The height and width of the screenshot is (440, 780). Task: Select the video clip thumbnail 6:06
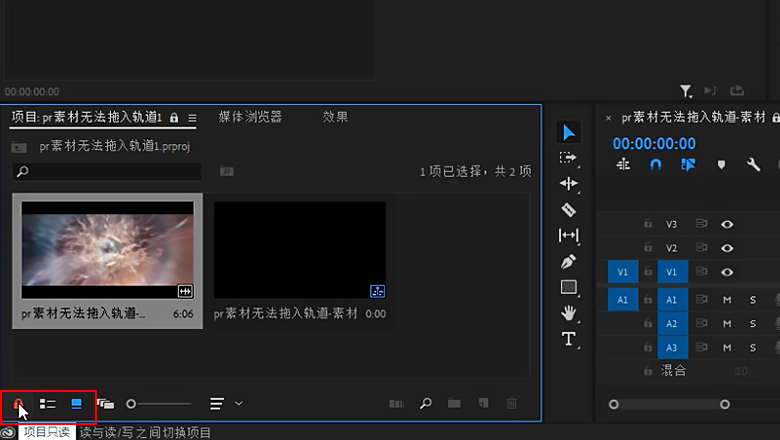pos(107,250)
